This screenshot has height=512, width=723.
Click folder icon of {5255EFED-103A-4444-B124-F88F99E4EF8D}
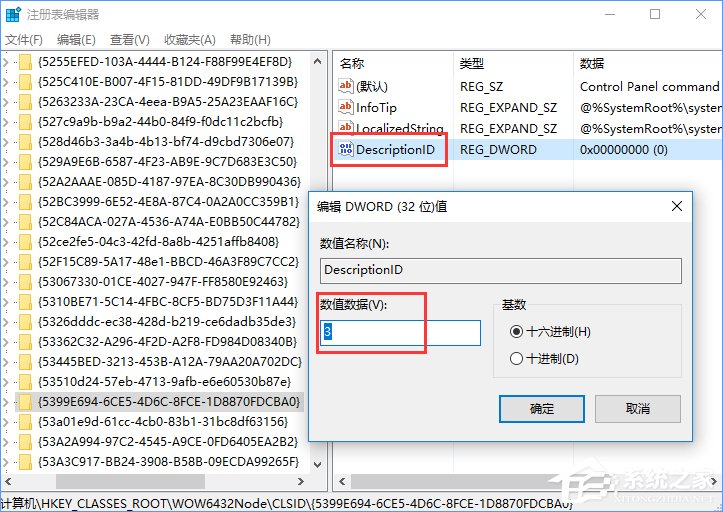25,62
